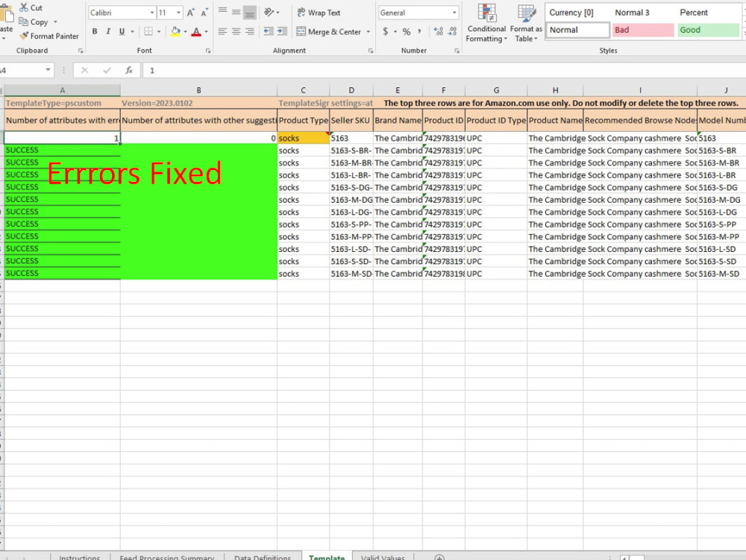
Task: Switch to Valid Values sheet tab
Action: coord(383,557)
